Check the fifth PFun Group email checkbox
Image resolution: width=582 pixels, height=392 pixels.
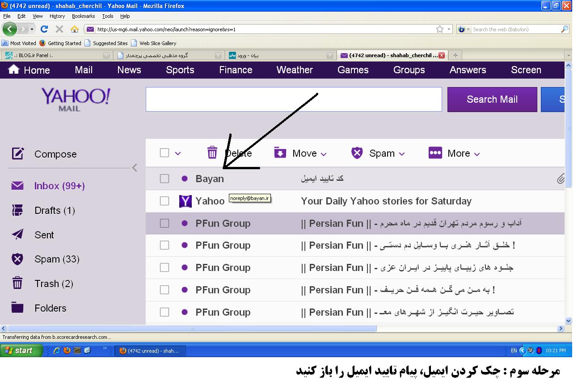tap(164, 312)
